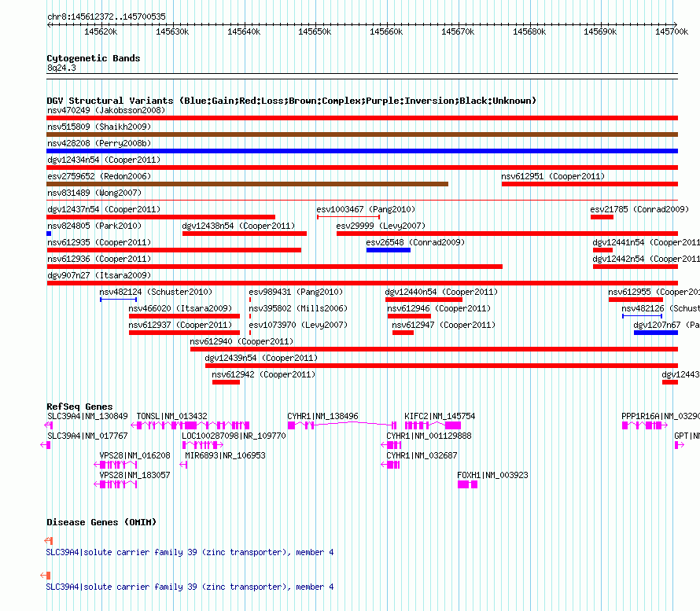This screenshot has height=611, width=700.
Task: Click the chr8:145612372..145700535 coordinates text
Action: point(106,17)
